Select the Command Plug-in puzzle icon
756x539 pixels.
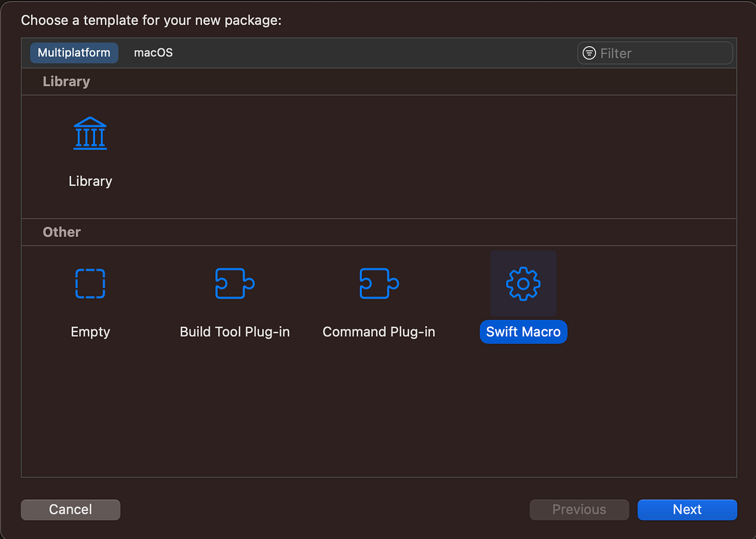(x=379, y=283)
